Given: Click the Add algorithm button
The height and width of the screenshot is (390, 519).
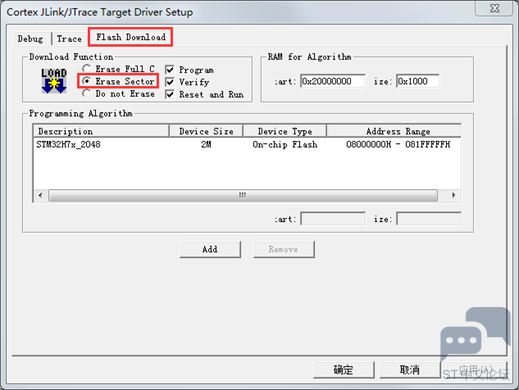Looking at the screenshot, I should [x=210, y=249].
